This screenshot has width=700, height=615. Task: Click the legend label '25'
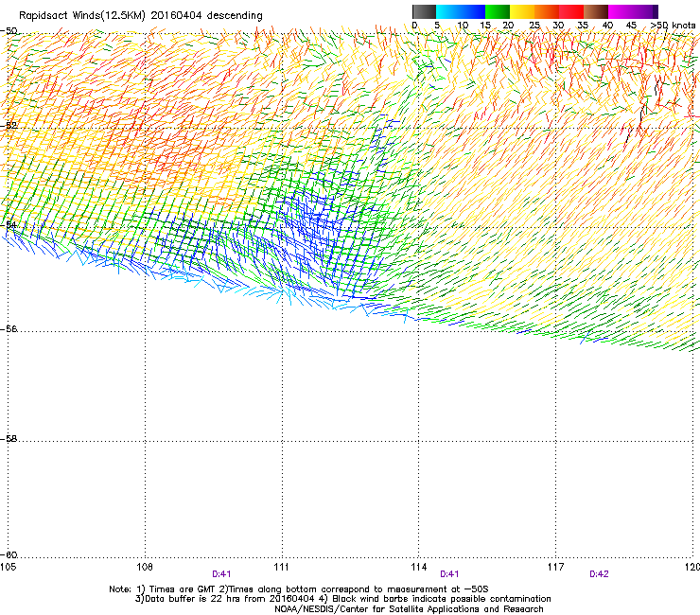[x=534, y=26]
